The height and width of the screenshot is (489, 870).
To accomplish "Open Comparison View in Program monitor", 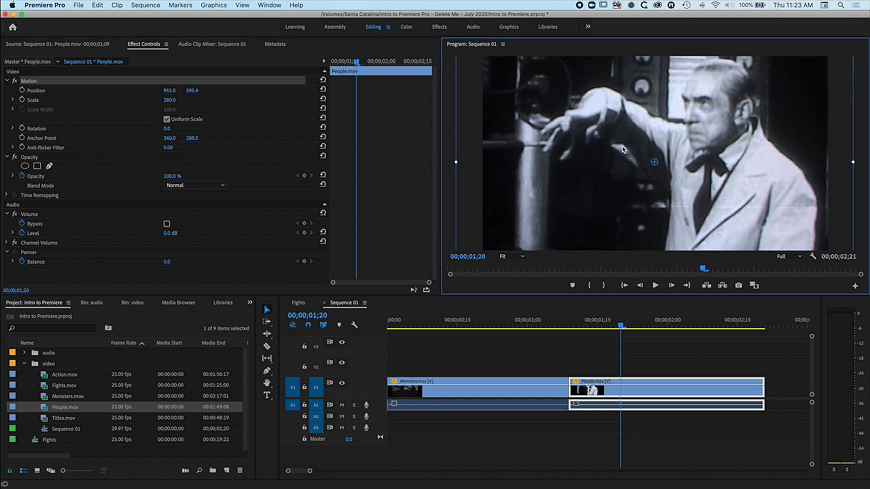I will pos(754,285).
